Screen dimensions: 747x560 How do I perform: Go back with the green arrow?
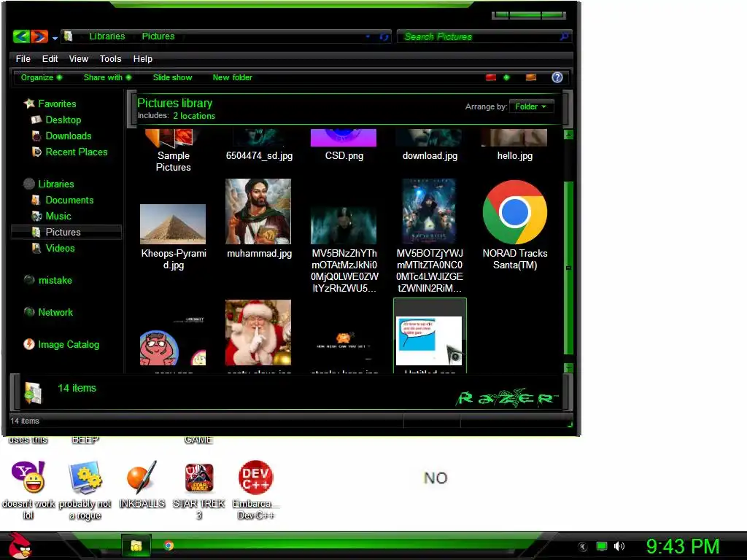(21, 36)
